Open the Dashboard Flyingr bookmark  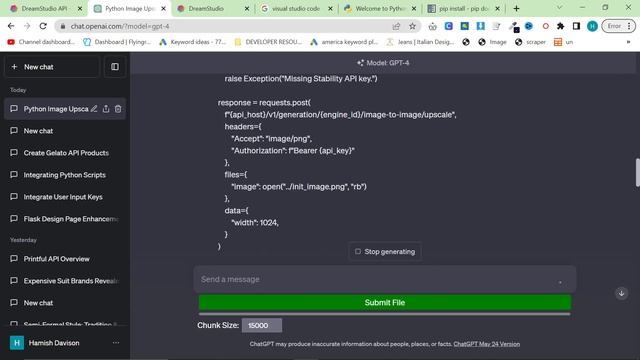[117, 42]
